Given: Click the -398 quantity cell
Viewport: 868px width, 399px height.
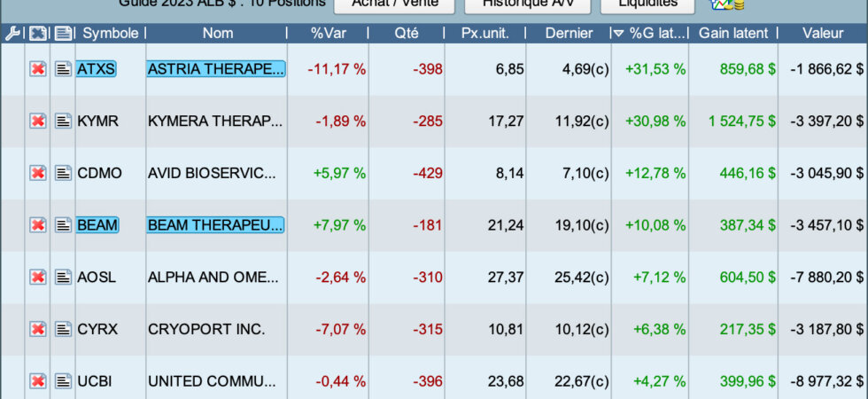Looking at the screenshot, I should point(427,69).
